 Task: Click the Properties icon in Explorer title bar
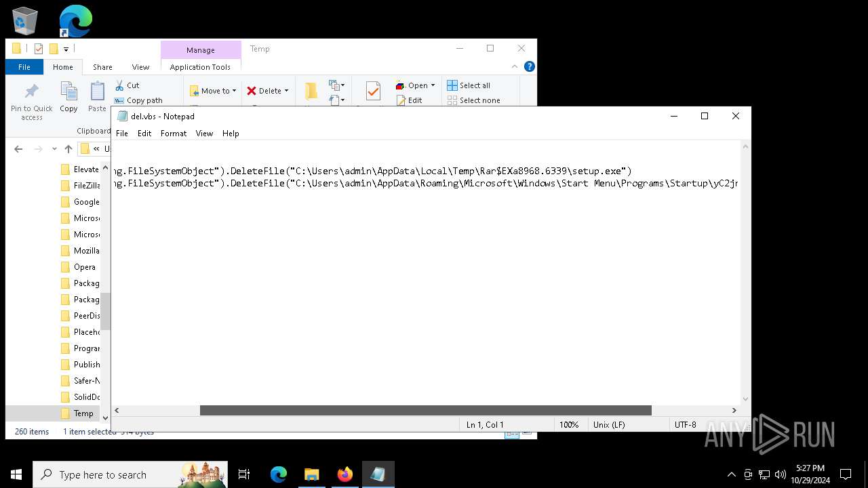pos(39,49)
